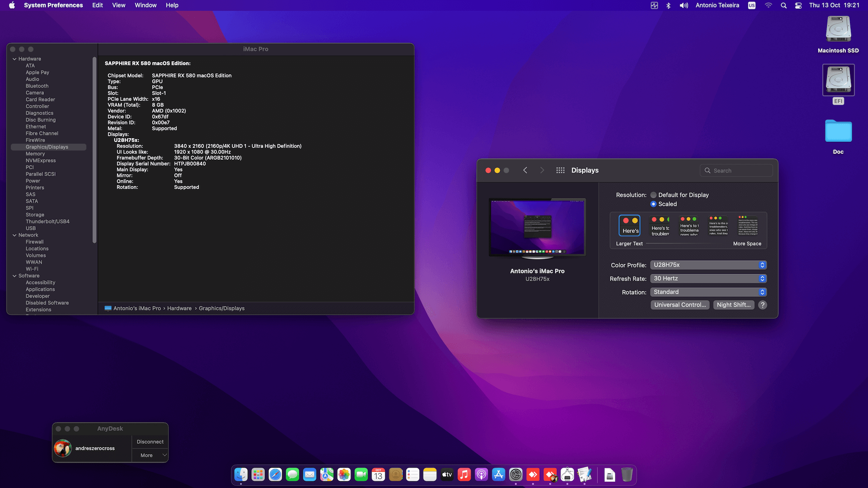Open Notes app in the Dock
Image resolution: width=868 pixels, height=488 pixels.
click(430, 474)
